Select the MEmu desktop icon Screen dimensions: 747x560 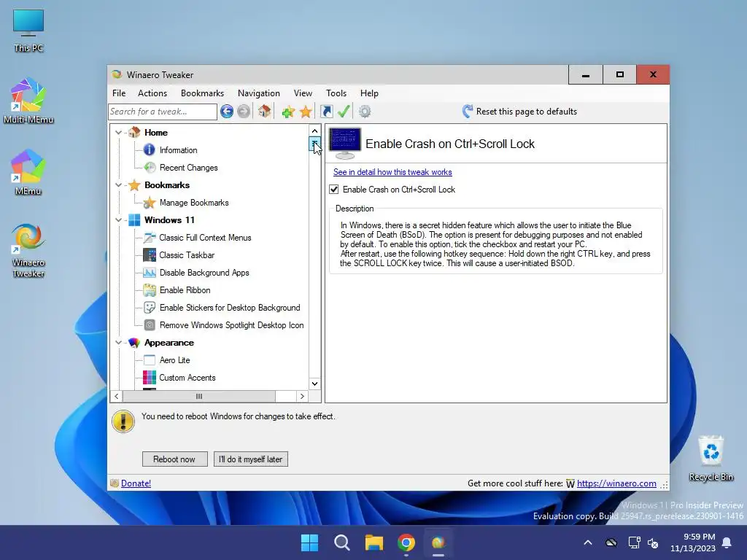pos(28,172)
